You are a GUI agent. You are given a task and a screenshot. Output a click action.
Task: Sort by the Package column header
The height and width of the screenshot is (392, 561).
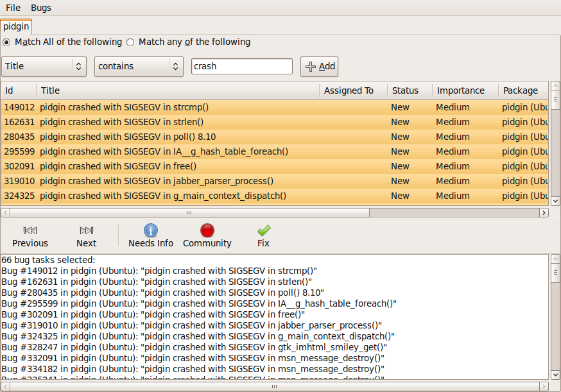pyautogui.click(x=523, y=90)
